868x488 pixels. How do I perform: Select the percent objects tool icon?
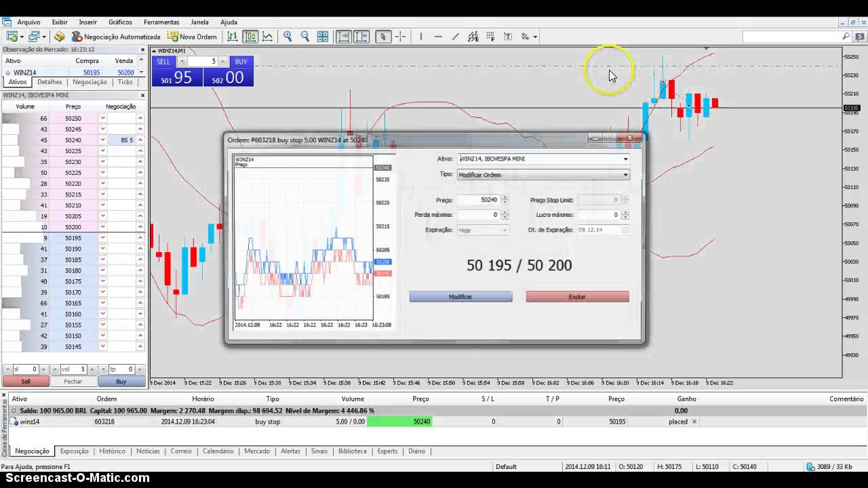[525, 37]
